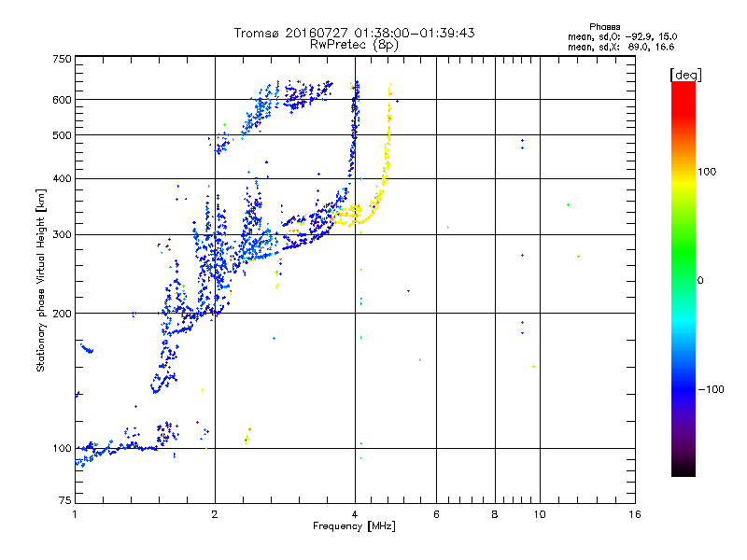This screenshot has width=747, height=560.
Task: Click the '75' y-axis tick label
Action: (x=65, y=500)
